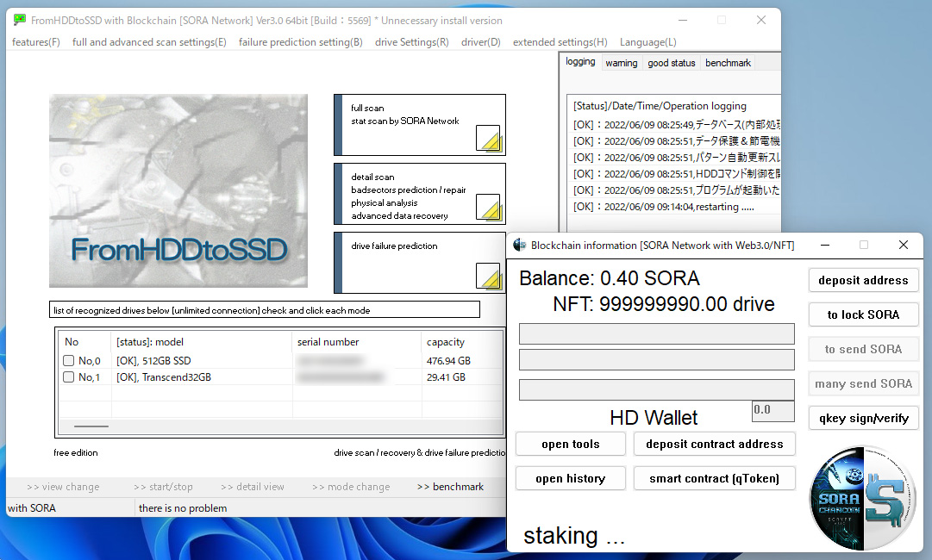Click the 'there is no problem' status bar text
The width and height of the screenshot is (932, 560).
[x=183, y=508]
